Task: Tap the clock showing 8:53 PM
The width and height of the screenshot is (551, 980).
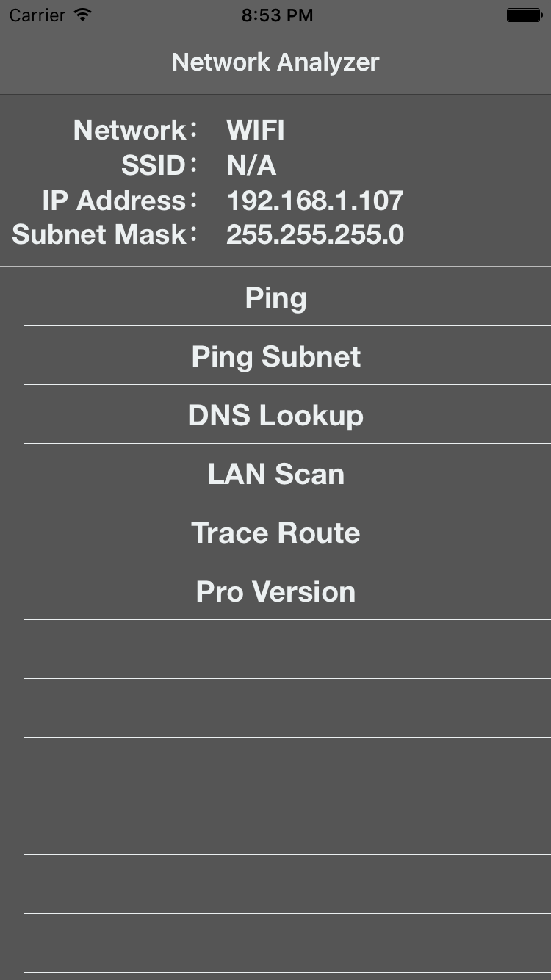Action: tap(277, 15)
